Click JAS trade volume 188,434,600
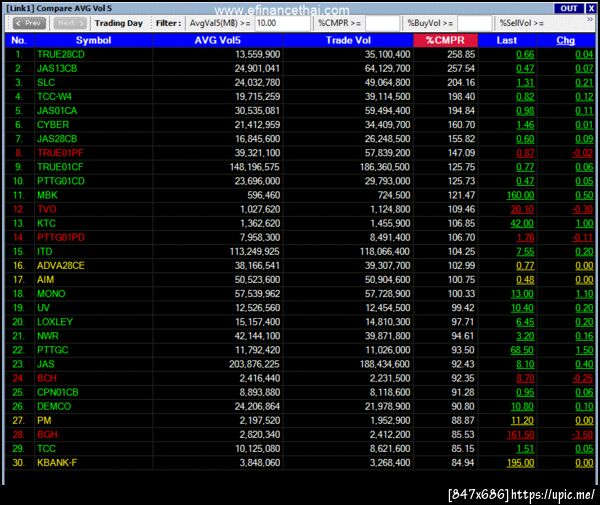Screen dimensions: 600x505 click(385, 364)
